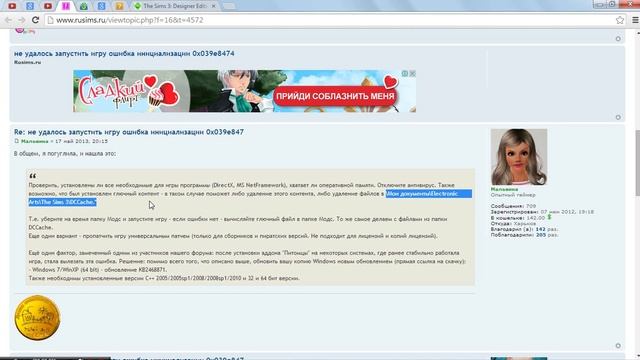This screenshot has height=360, width=640.
Task: Click the Rusims.ru label under topic title
Action: (x=27, y=62)
